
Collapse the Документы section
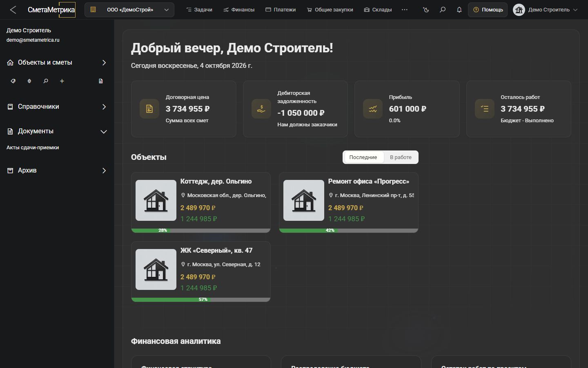coord(57,131)
